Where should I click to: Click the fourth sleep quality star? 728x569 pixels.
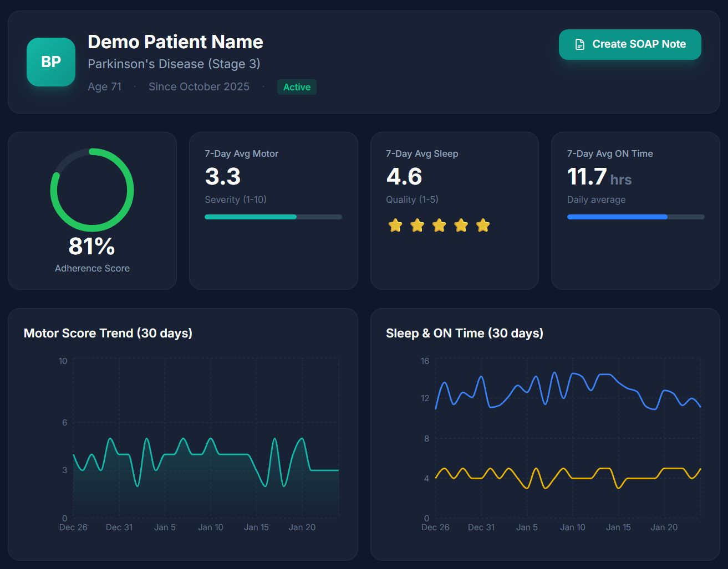[x=461, y=225]
